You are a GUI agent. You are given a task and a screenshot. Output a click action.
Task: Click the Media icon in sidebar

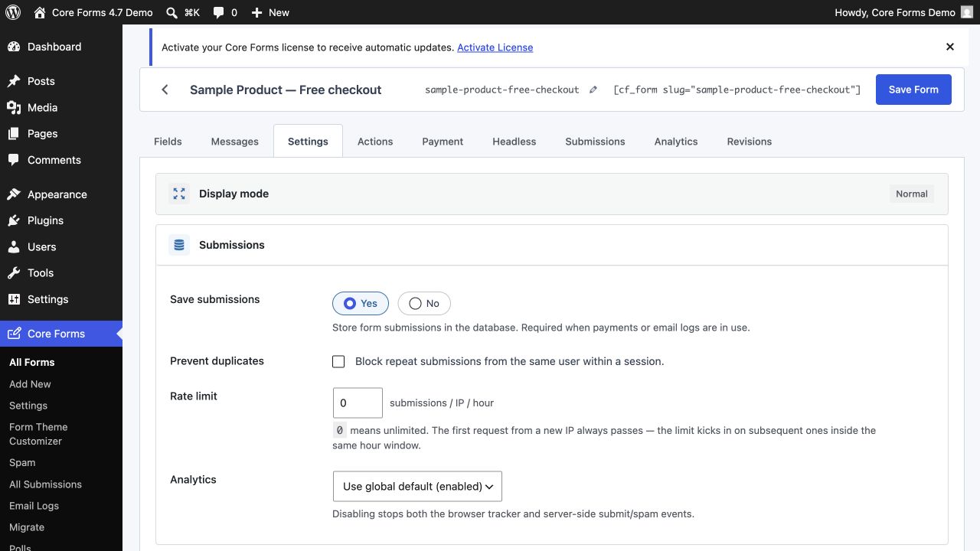pos(14,108)
